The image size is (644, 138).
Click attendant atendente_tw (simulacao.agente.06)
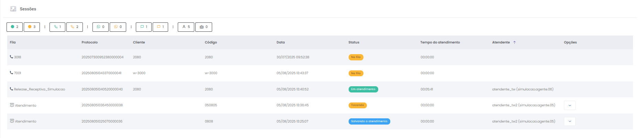coord(522,89)
